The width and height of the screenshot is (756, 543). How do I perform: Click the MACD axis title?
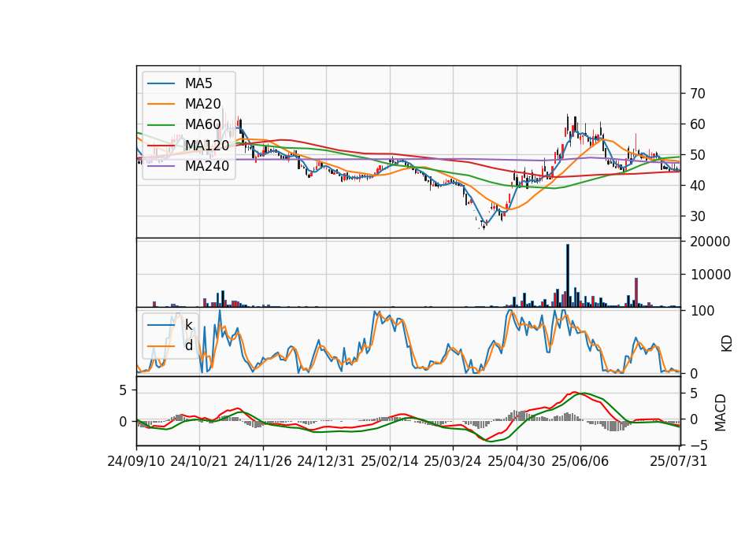click(x=721, y=412)
